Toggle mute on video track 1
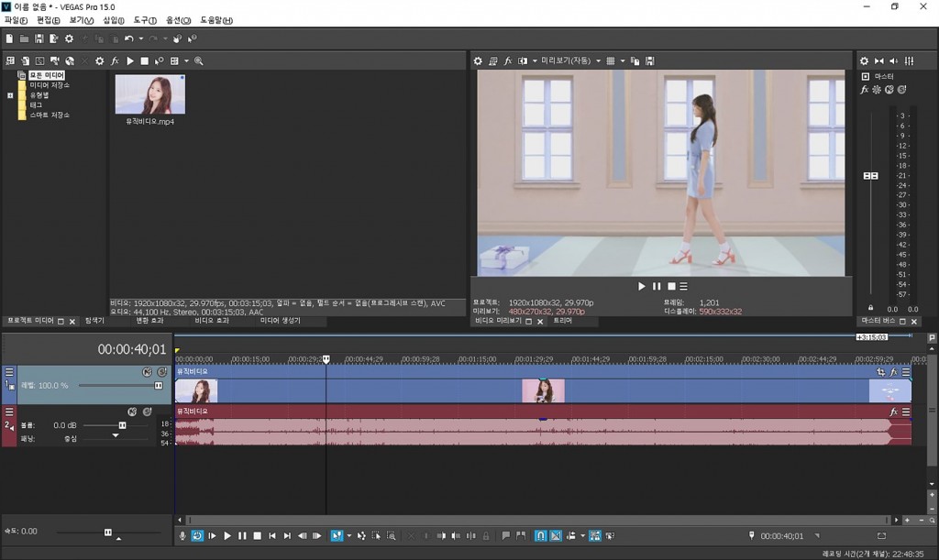The height and width of the screenshot is (560, 939). click(147, 372)
